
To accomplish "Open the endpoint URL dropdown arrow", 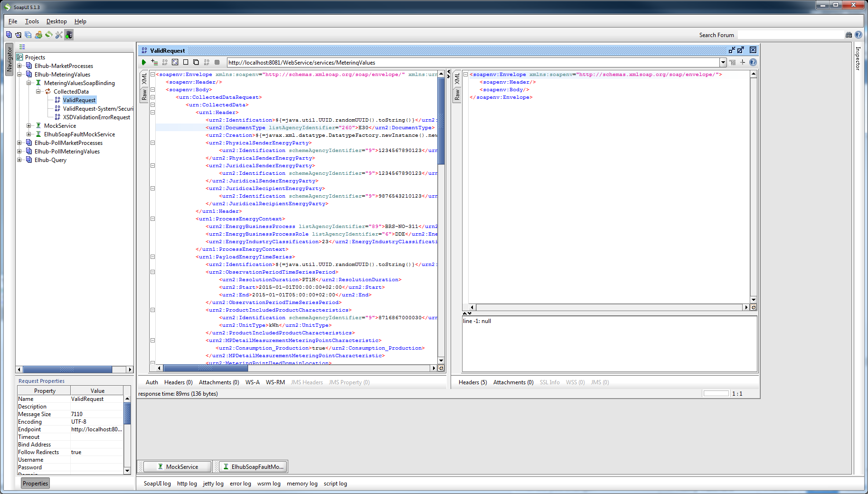I will 723,62.
